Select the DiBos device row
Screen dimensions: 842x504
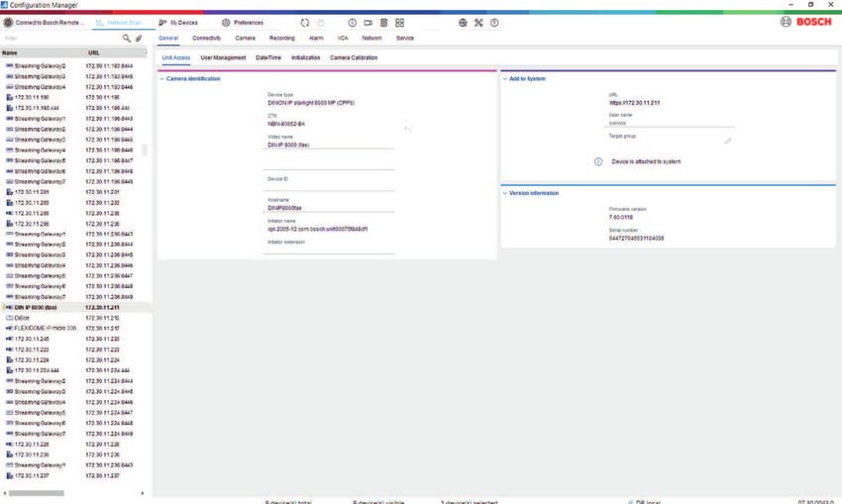pyautogui.click(x=75, y=318)
